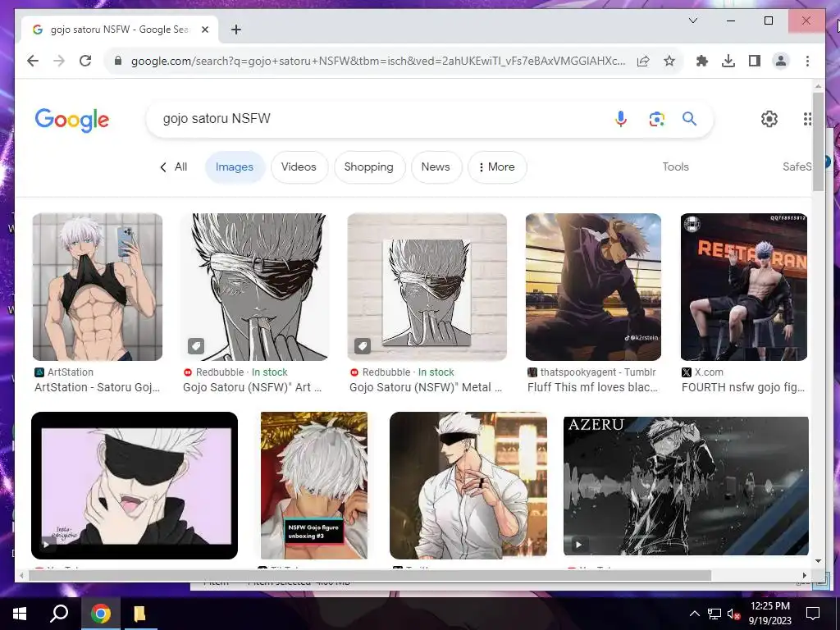Open the ArtStation image result thumbnail
This screenshot has height=630, width=840.
pos(98,287)
